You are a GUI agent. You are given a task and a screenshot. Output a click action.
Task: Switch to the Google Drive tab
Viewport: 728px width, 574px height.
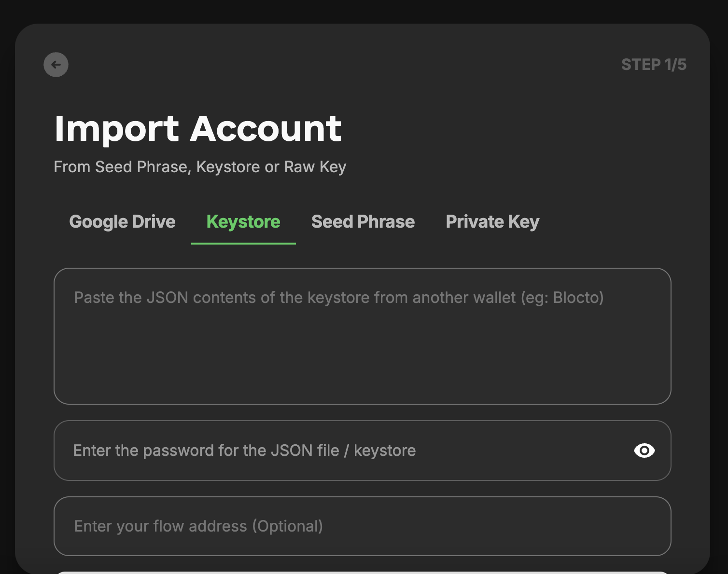[x=122, y=222]
